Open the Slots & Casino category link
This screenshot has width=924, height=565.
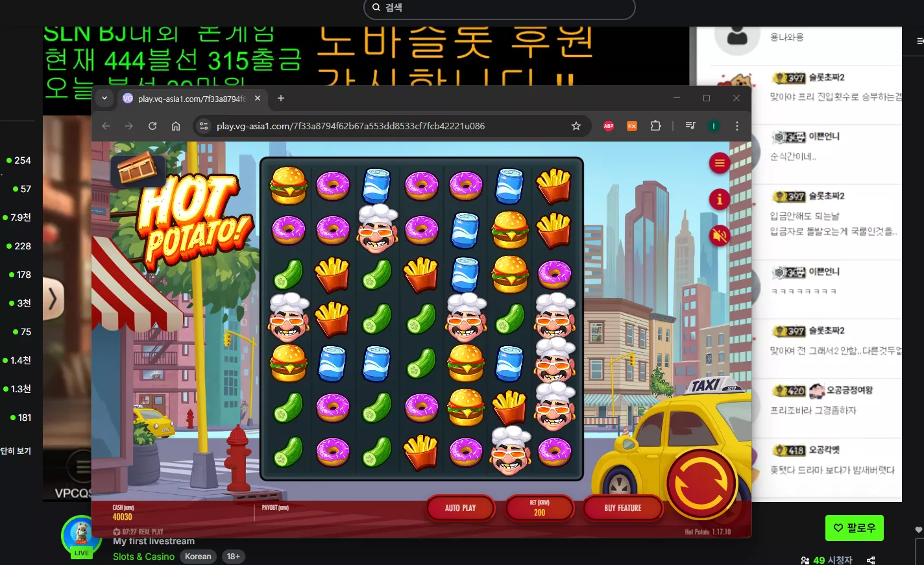tap(143, 557)
